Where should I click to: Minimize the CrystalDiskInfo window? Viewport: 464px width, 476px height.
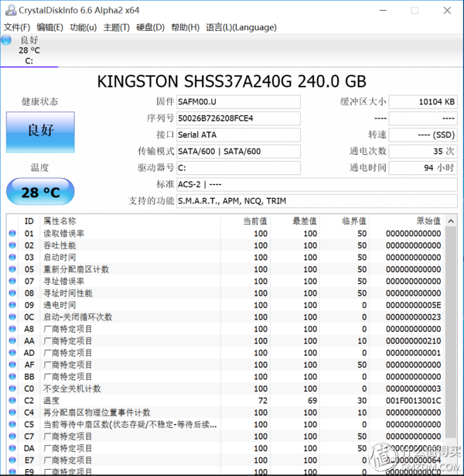point(383,10)
